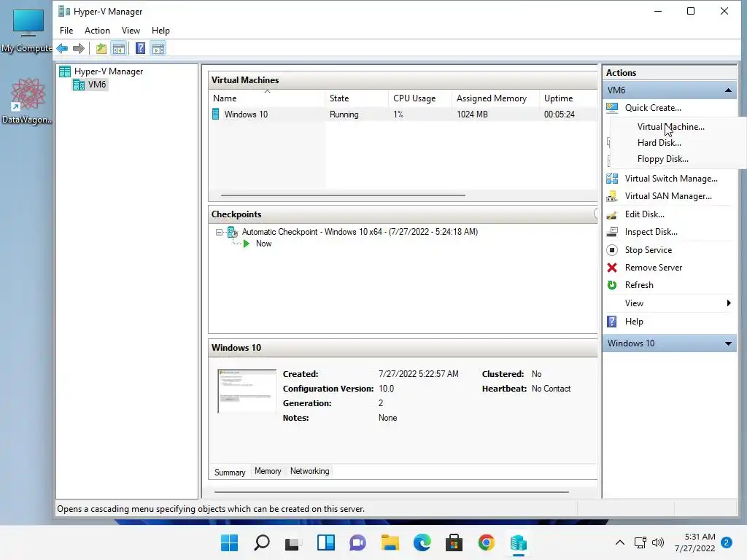Sort by the Assigned Memory column header

(495, 98)
